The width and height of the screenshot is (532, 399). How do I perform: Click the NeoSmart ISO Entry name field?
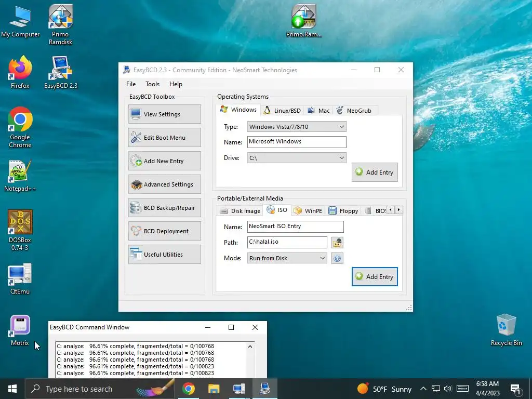pyautogui.click(x=295, y=227)
